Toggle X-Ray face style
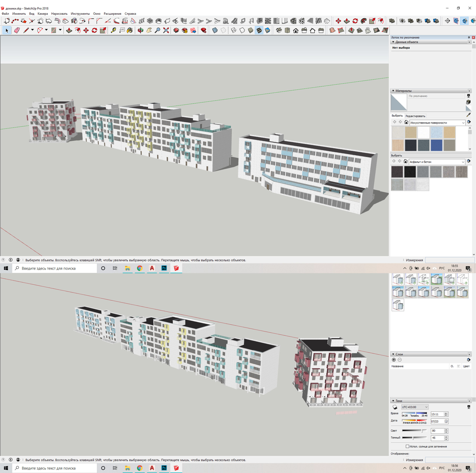This screenshot has height=473, width=476. [x=215, y=30]
